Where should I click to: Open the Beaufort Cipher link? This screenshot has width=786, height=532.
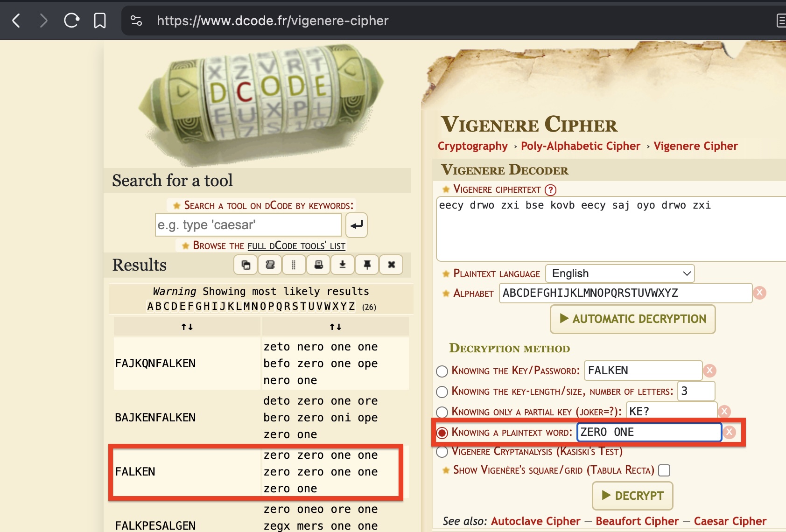click(637, 521)
